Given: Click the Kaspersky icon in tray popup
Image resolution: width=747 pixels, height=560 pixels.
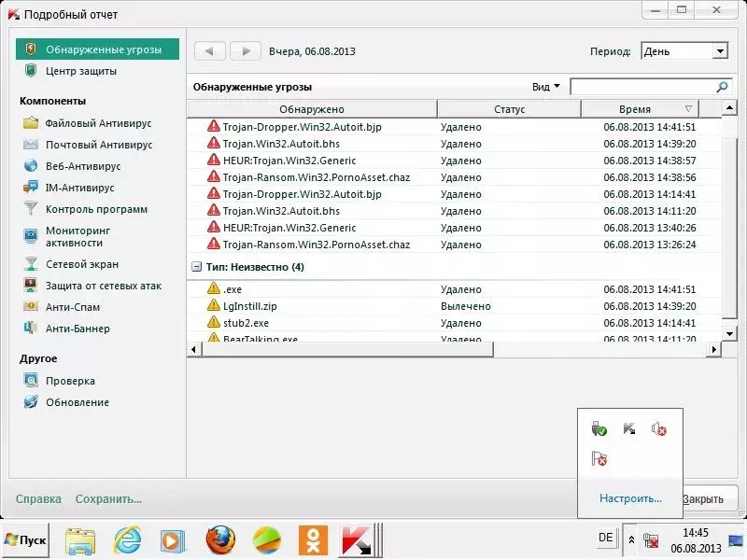Looking at the screenshot, I should 629,429.
